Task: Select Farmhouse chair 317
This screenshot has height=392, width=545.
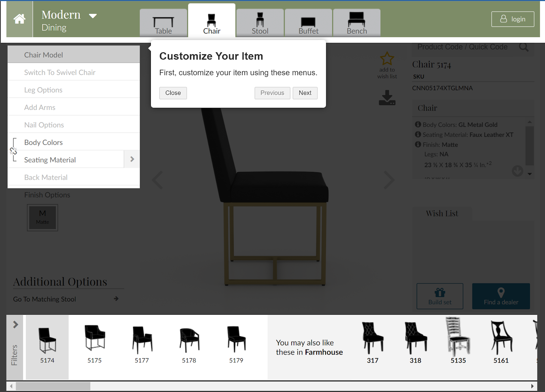Action: [373, 343]
